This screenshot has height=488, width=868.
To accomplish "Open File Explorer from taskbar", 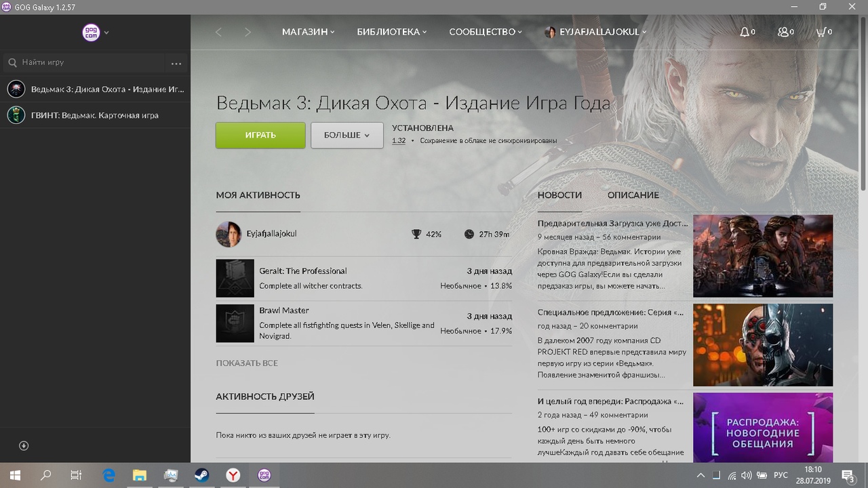I will [x=140, y=476].
